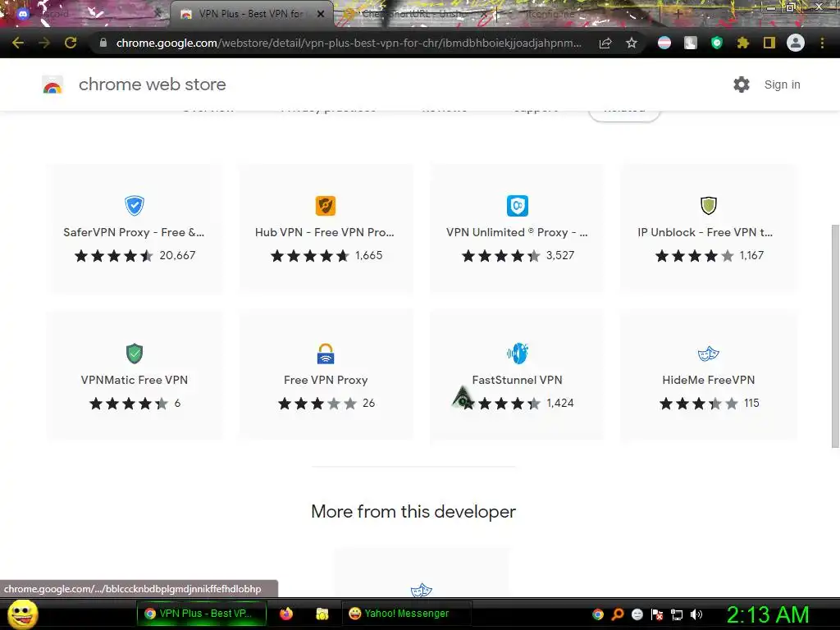Close the VPN Plus browser tab
This screenshot has height=630, width=840.
321,14
